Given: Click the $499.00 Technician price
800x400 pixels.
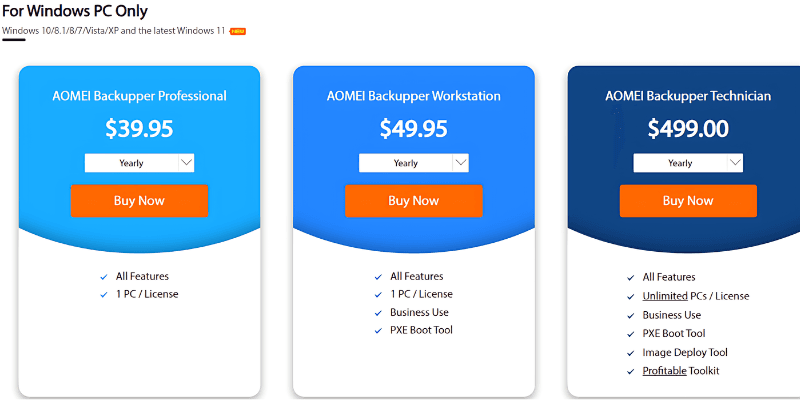Looking at the screenshot, I should [688, 129].
